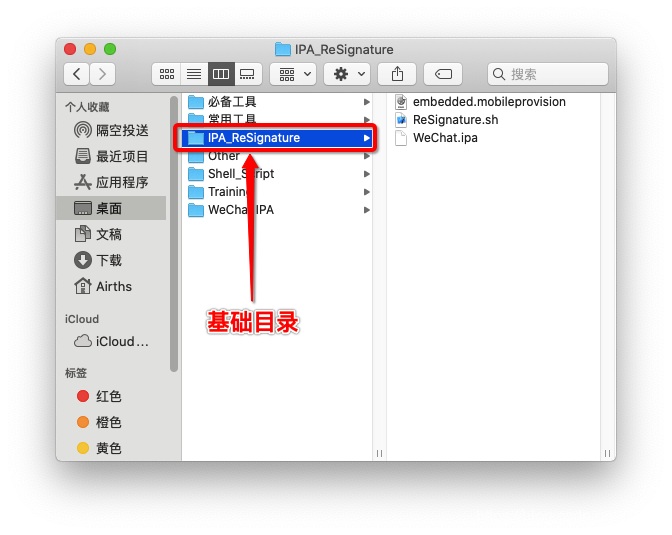Open the group-by arrangement dropdown
This screenshot has width=672, height=535.
pyautogui.click(x=294, y=74)
